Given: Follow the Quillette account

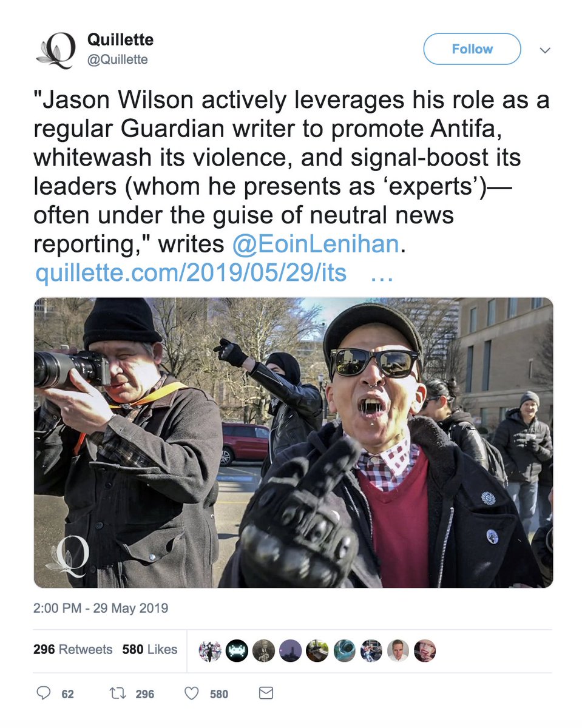Looking at the screenshot, I should [x=472, y=49].
